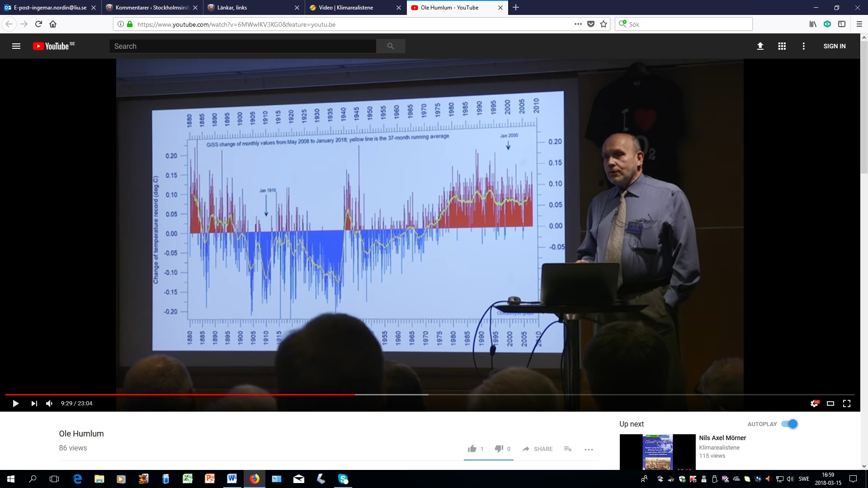Click SHARE under the video
Screen dimensions: 868x488
538,449
